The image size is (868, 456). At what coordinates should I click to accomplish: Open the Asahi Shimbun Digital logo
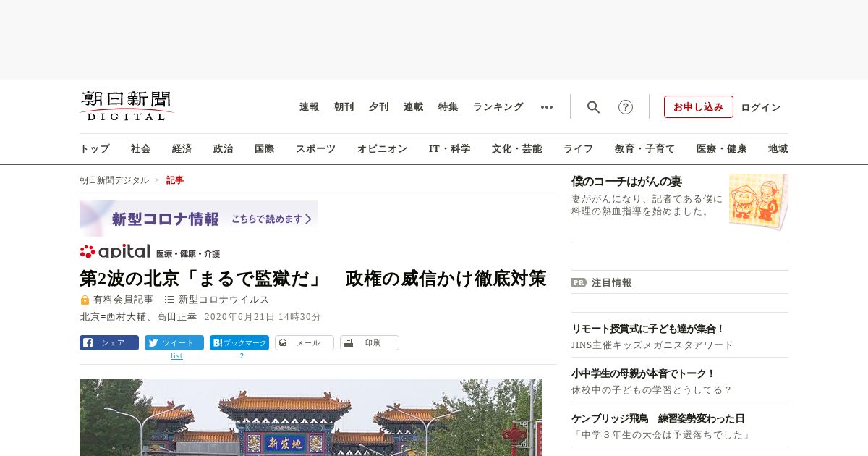[127, 106]
